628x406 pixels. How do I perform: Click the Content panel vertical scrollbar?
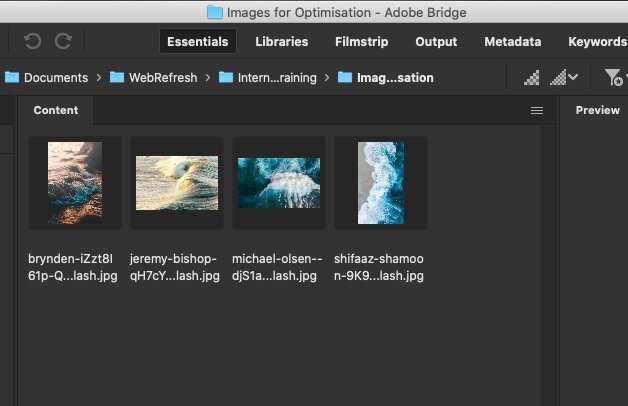547,265
